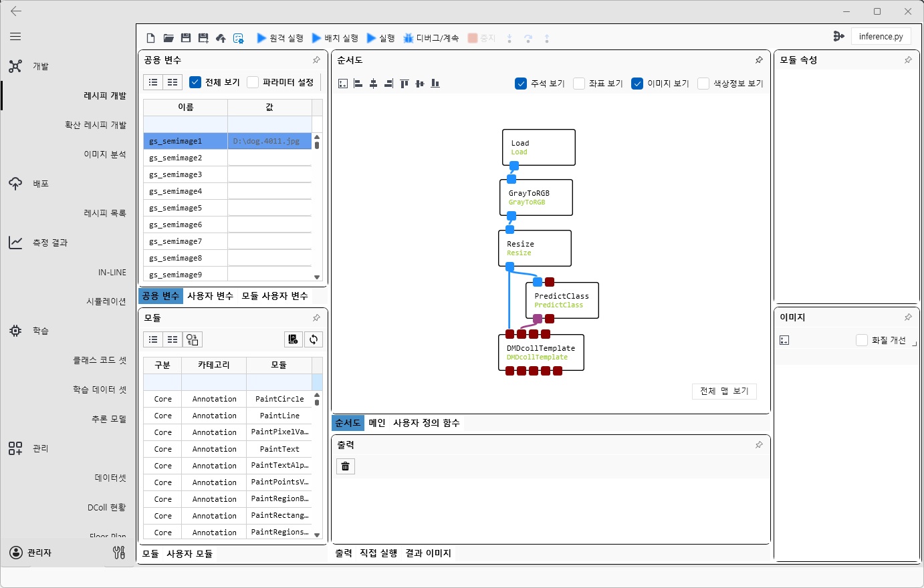The width and height of the screenshot is (924, 588).
Task: Check the 화질 개선 option in the image panel
Action: pos(862,340)
